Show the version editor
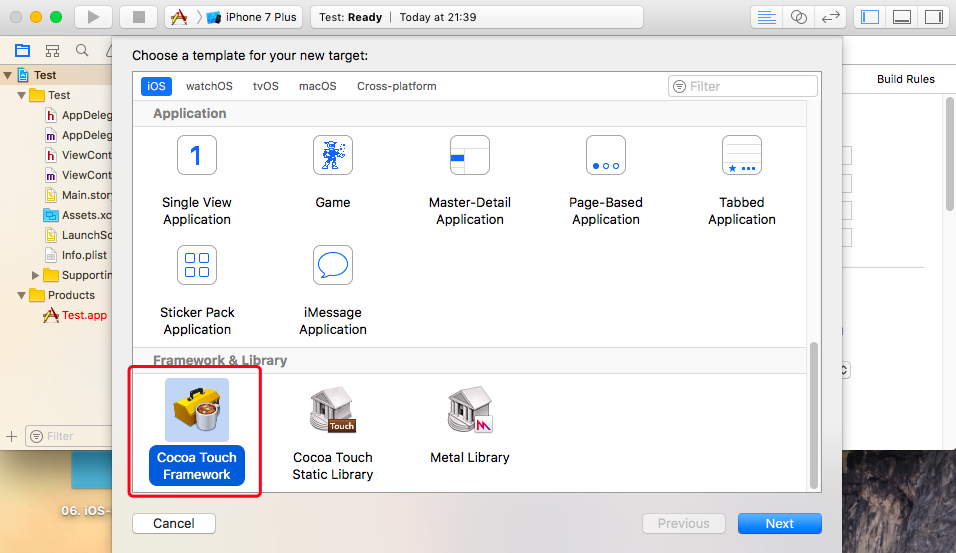 coord(830,17)
